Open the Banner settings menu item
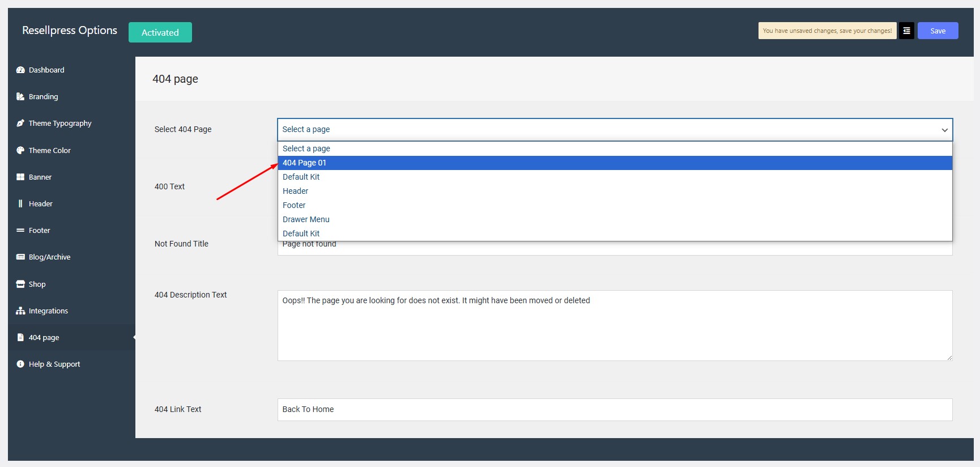The height and width of the screenshot is (467, 980). tap(40, 177)
